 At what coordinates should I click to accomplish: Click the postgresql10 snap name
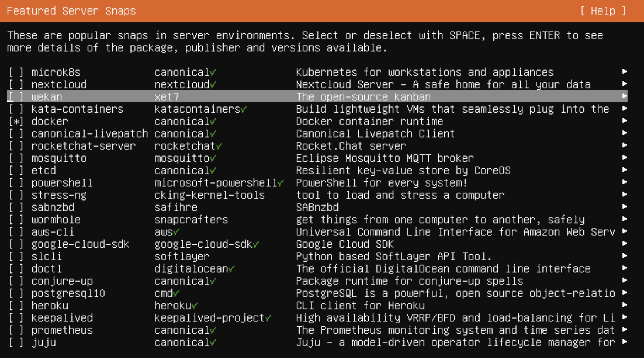click(68, 294)
